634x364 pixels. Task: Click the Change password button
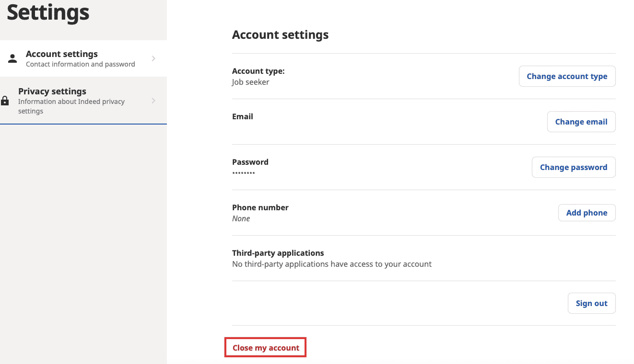(x=574, y=167)
